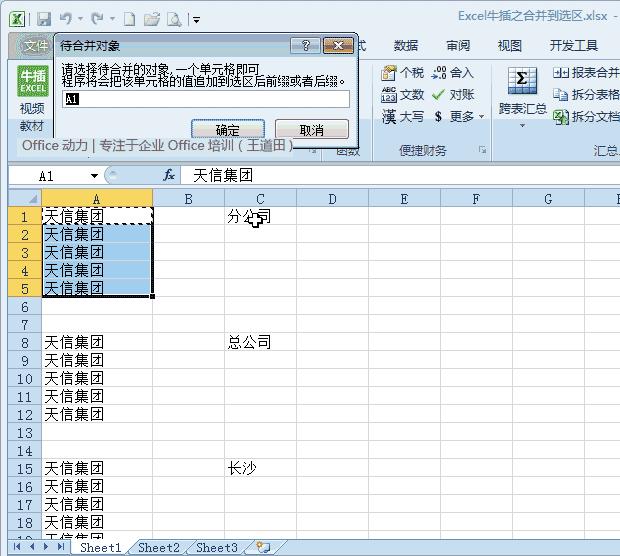Screen dimensions: 620x556
Task: Go to the previous sheet navigation arrow
Action: point(32,547)
